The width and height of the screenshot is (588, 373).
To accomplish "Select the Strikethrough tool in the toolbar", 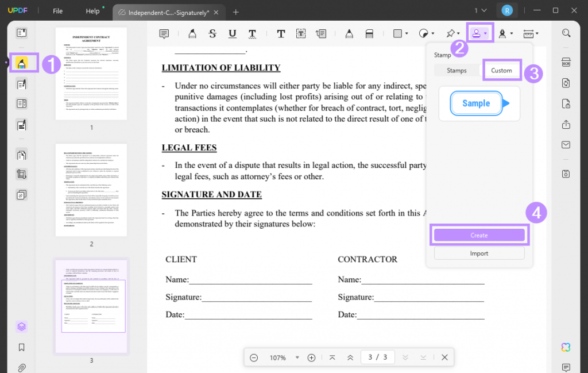I will point(212,33).
